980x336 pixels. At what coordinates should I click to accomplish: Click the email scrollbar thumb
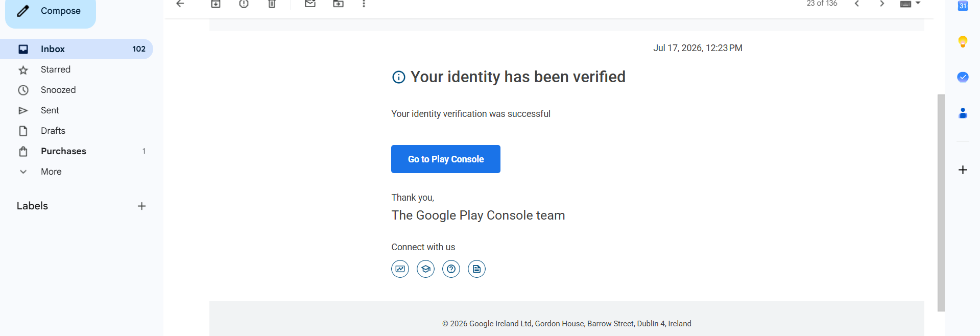pyautogui.click(x=941, y=203)
